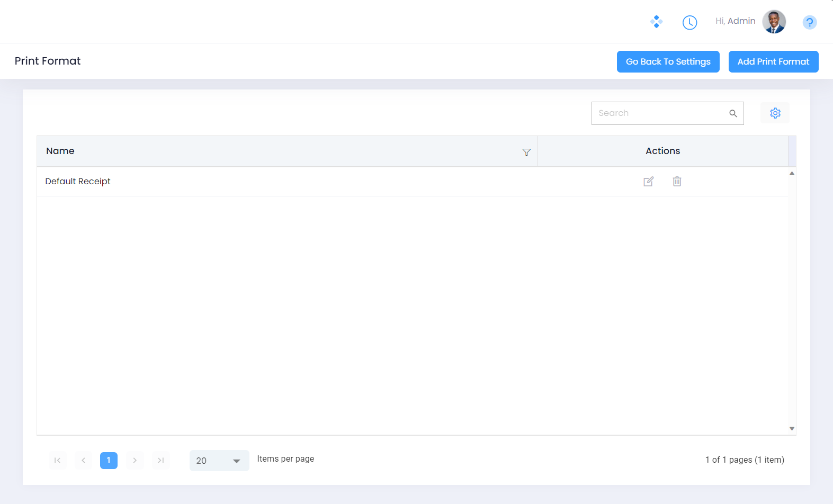Open the Name column filter
The height and width of the screenshot is (504, 833).
pyautogui.click(x=526, y=152)
